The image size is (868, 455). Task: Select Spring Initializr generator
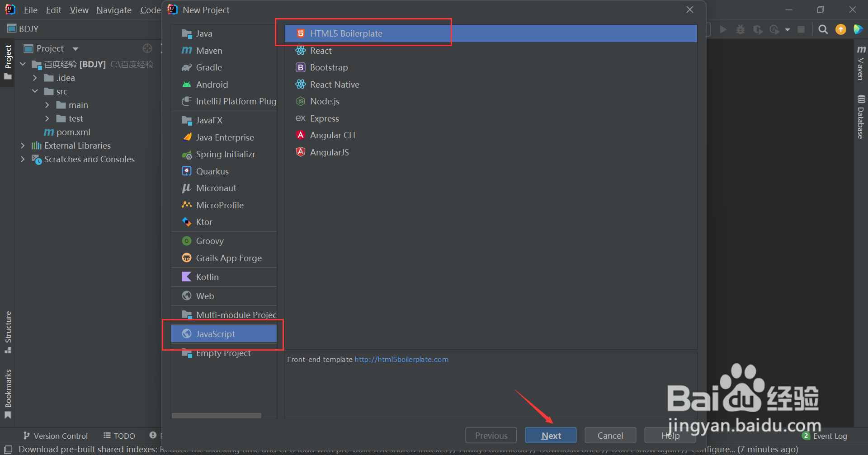click(224, 154)
